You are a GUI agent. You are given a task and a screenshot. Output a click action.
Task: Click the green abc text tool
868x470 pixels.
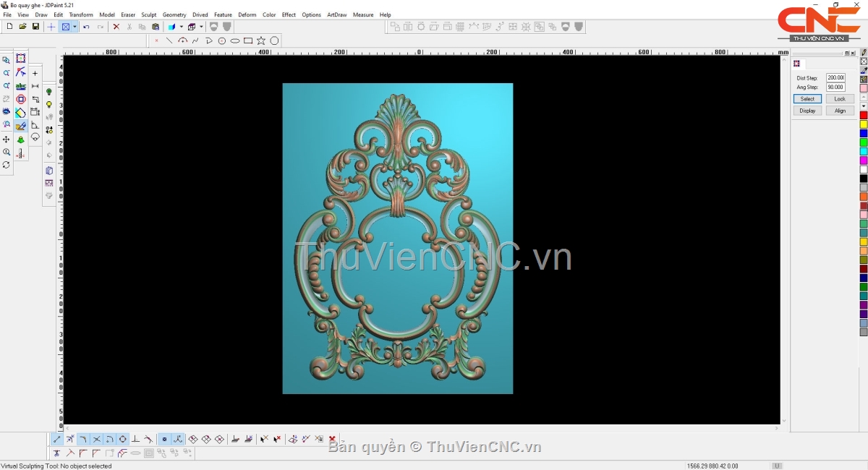[21, 86]
